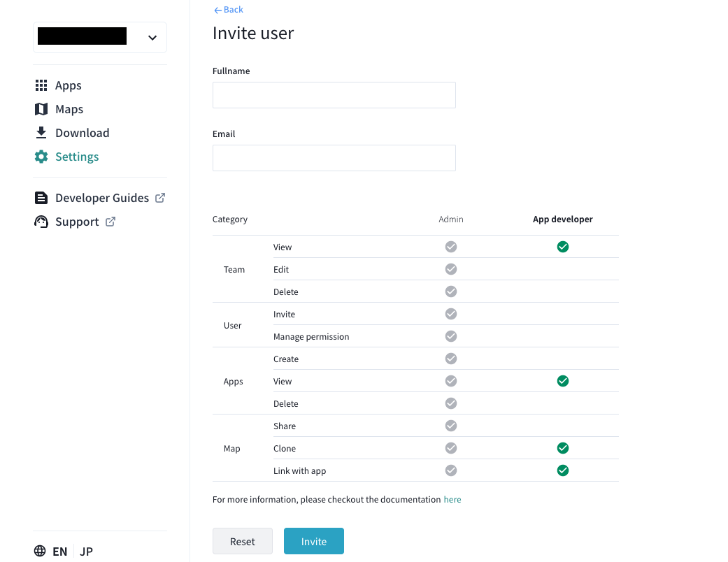Click Admin checkmark for Apps Delete

(451, 403)
